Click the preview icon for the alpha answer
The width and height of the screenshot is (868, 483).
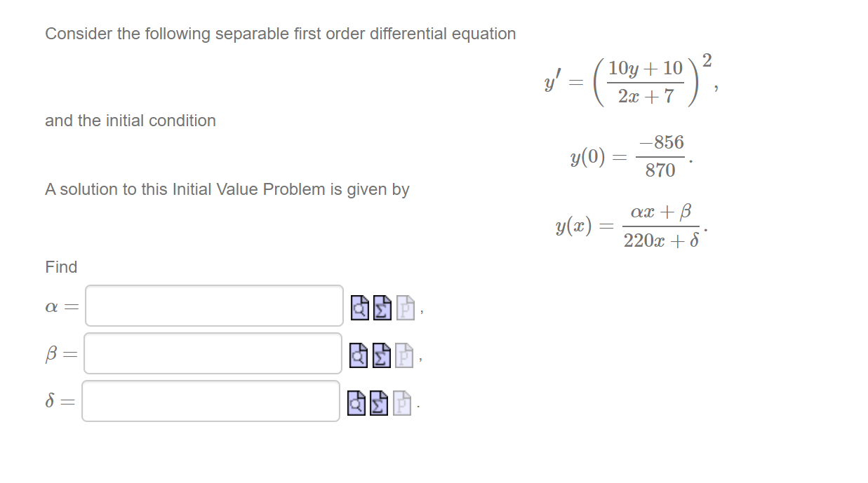click(x=360, y=306)
